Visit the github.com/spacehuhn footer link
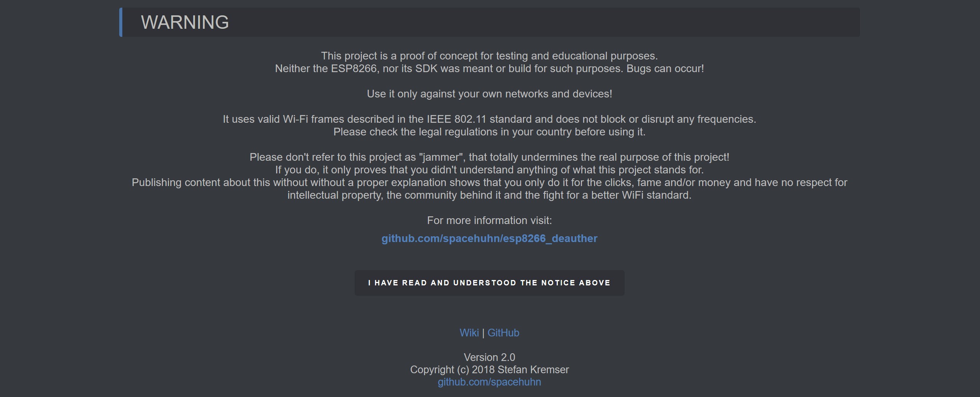980x397 pixels. tap(489, 382)
